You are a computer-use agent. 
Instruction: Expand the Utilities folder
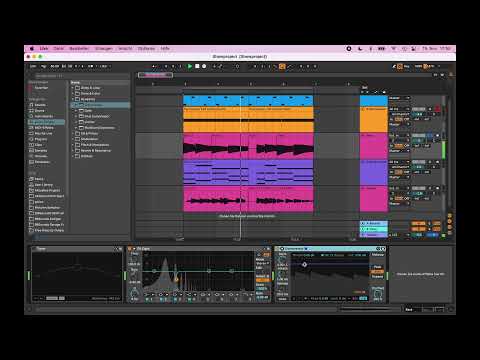[x=73, y=156]
